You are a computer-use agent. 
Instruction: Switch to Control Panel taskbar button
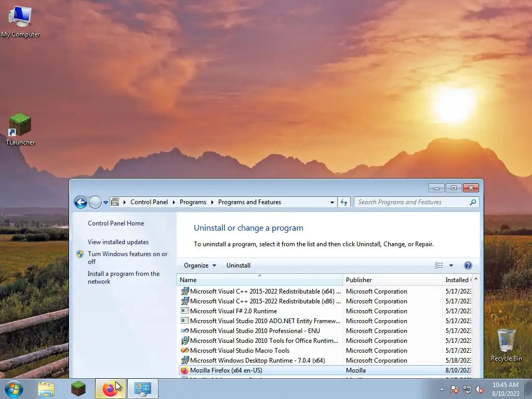(143, 389)
